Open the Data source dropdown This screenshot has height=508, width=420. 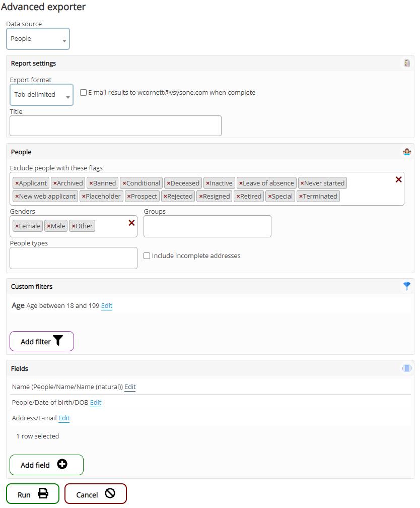(x=38, y=39)
